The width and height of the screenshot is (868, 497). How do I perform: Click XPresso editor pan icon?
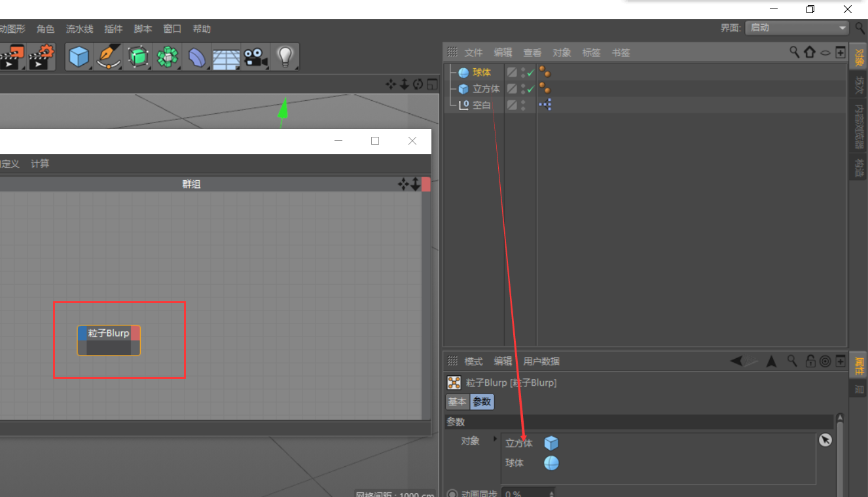coord(404,185)
